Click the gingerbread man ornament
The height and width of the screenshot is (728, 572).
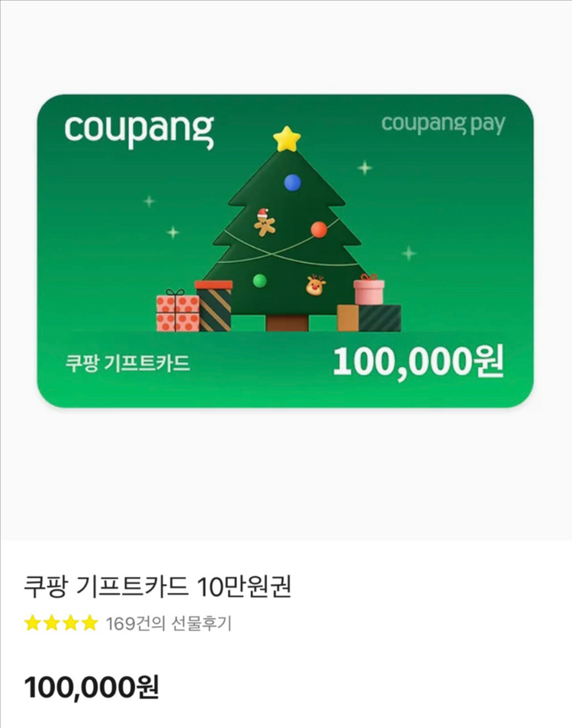click(265, 222)
